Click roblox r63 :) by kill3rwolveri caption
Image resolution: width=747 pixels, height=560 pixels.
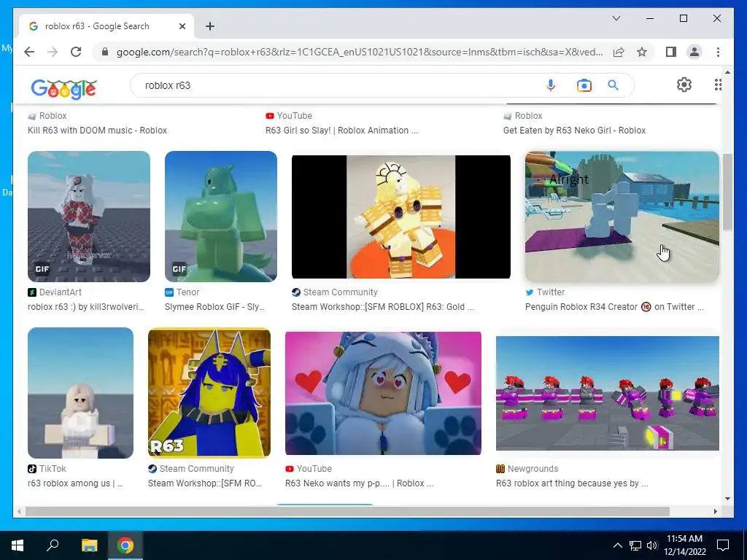click(x=86, y=307)
